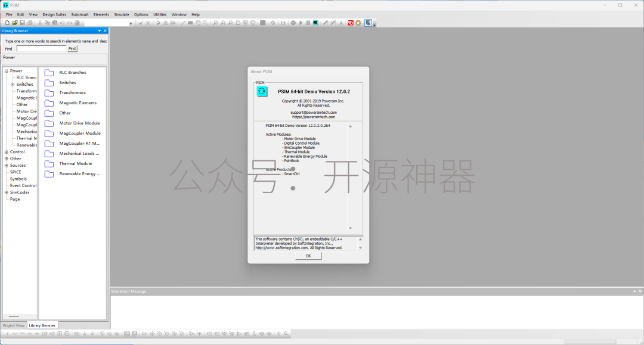Select Event Control in the library tree
This screenshot has width=644, height=345.
[x=23, y=186]
